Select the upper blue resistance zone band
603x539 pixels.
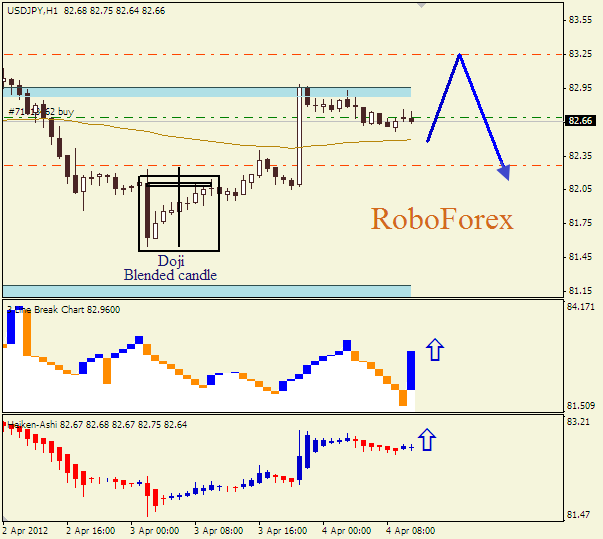pos(206,91)
